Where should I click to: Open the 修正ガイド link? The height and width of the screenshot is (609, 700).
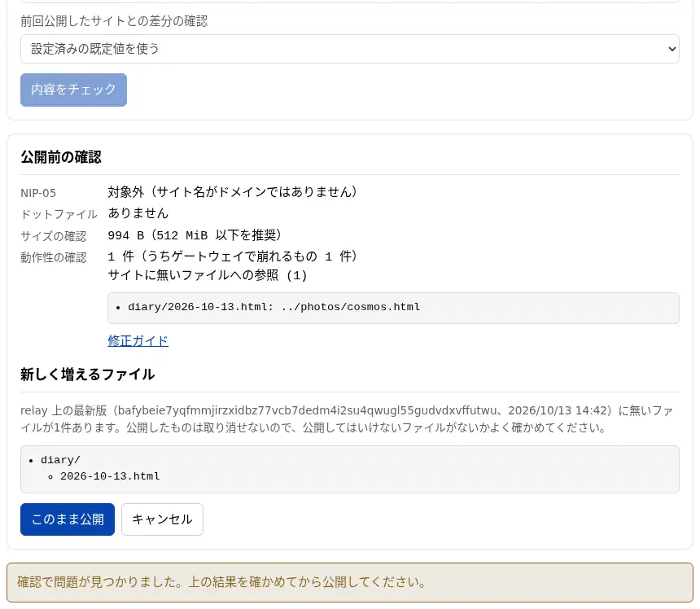coord(138,340)
